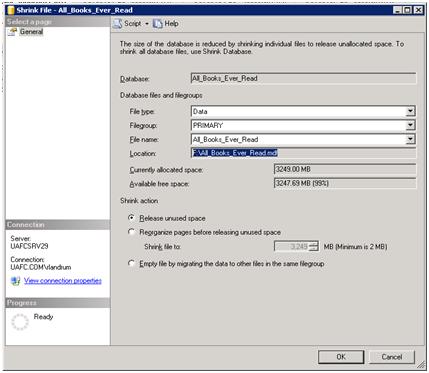Click the connection text UAFC.COM\rlandrum
The image size is (429, 373).
tap(41, 267)
